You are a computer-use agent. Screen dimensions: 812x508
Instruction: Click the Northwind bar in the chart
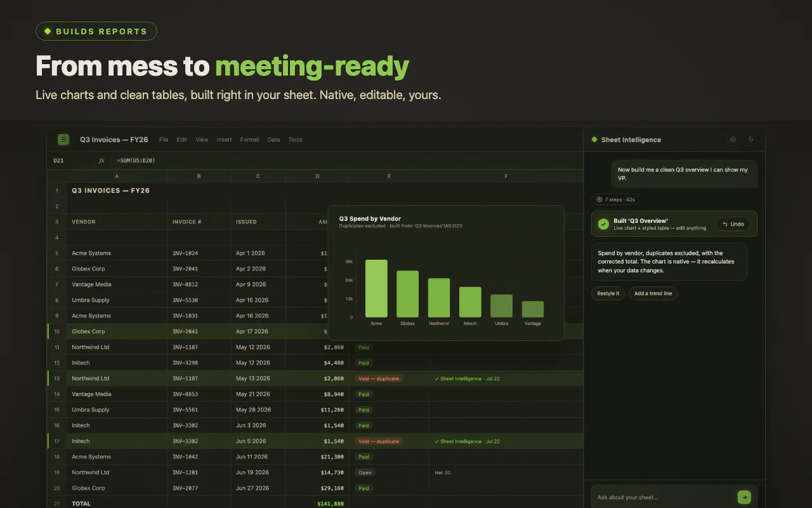click(x=439, y=298)
